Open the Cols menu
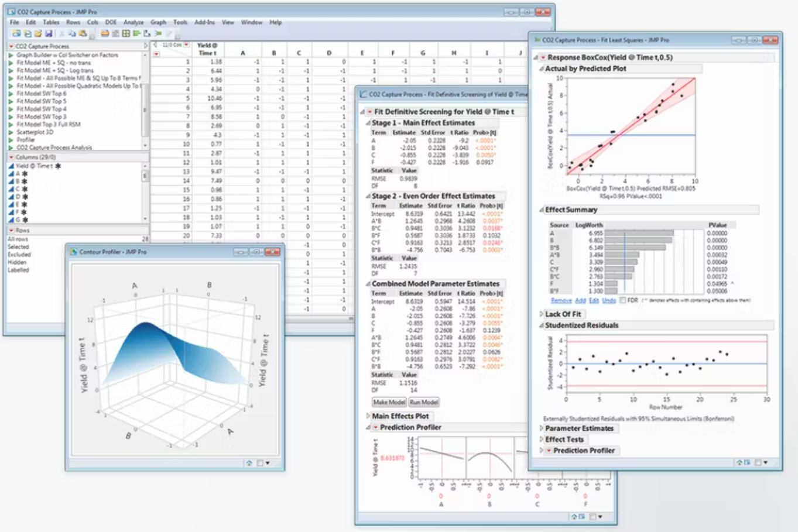Viewport: 798px width, 532px height. 93,22
